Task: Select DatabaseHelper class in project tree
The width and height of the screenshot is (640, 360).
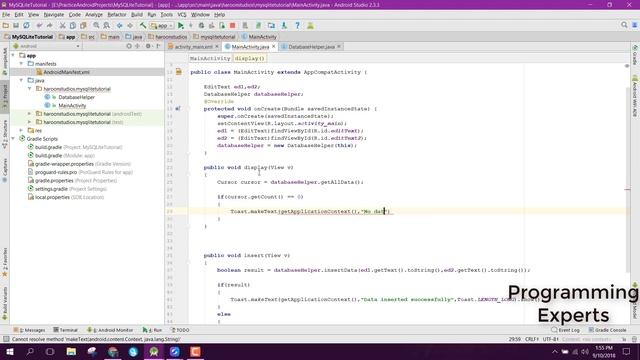Action: 76,97
